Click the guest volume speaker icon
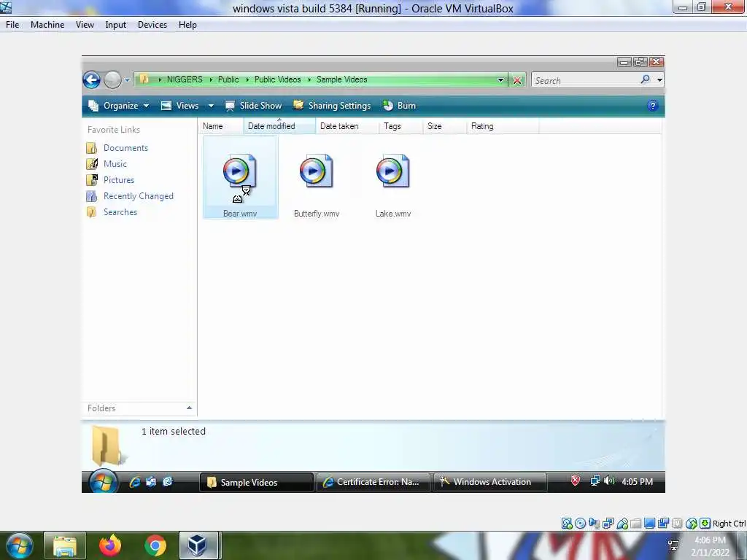 point(609,481)
